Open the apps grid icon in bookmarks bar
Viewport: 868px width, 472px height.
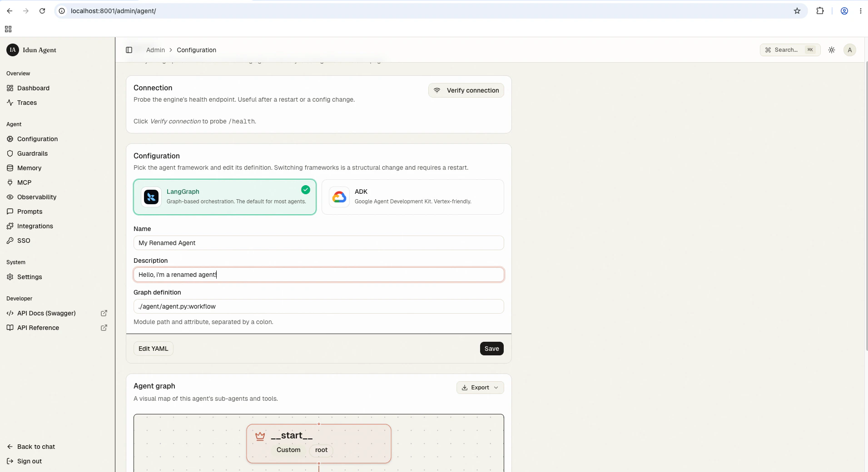(8, 29)
